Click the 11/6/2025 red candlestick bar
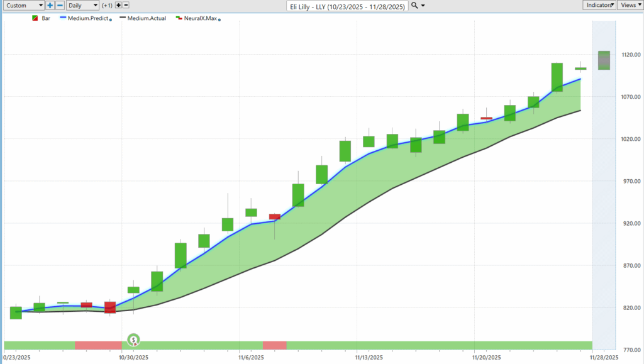Viewport: 644px width, 364px height. (275, 217)
